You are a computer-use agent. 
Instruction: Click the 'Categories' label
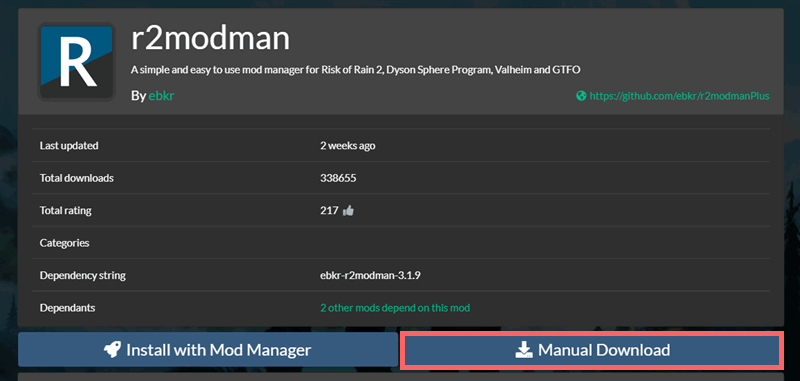click(64, 243)
